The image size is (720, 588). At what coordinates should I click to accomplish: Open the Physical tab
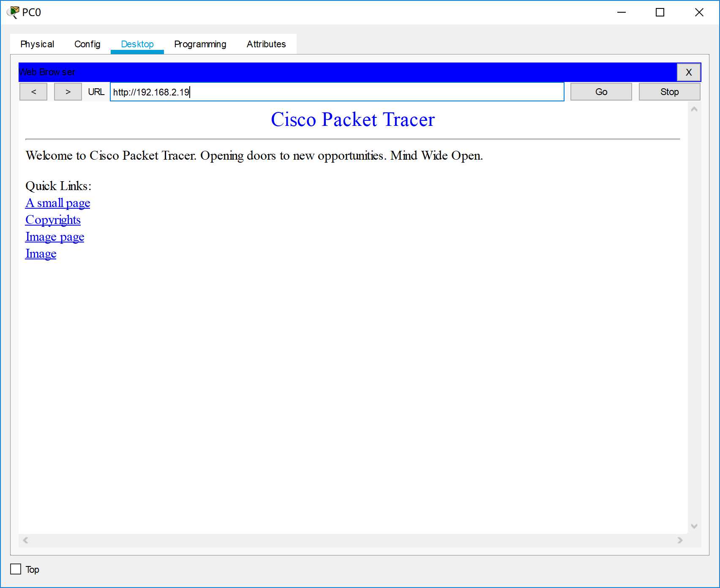tap(37, 44)
